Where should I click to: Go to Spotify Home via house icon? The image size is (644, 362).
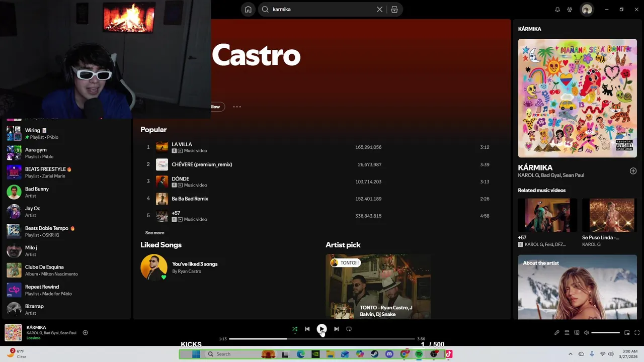click(x=248, y=9)
